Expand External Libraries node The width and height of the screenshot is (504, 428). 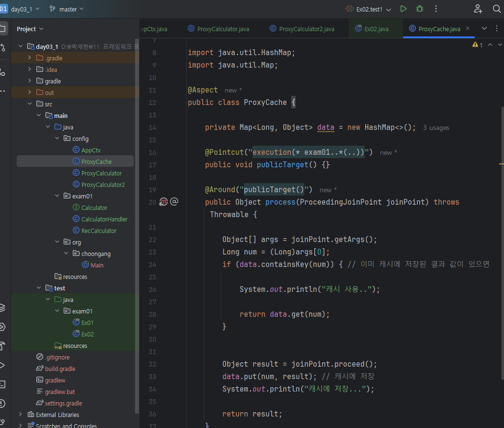pos(21,415)
